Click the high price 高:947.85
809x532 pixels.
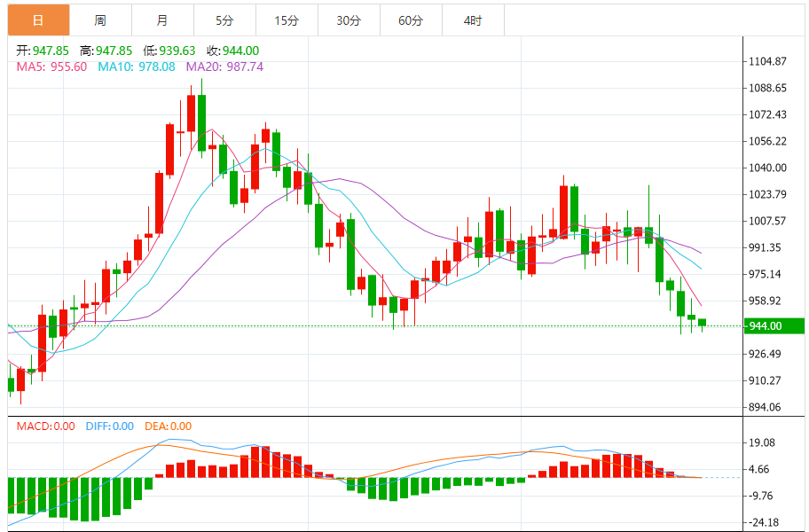pyautogui.click(x=106, y=51)
